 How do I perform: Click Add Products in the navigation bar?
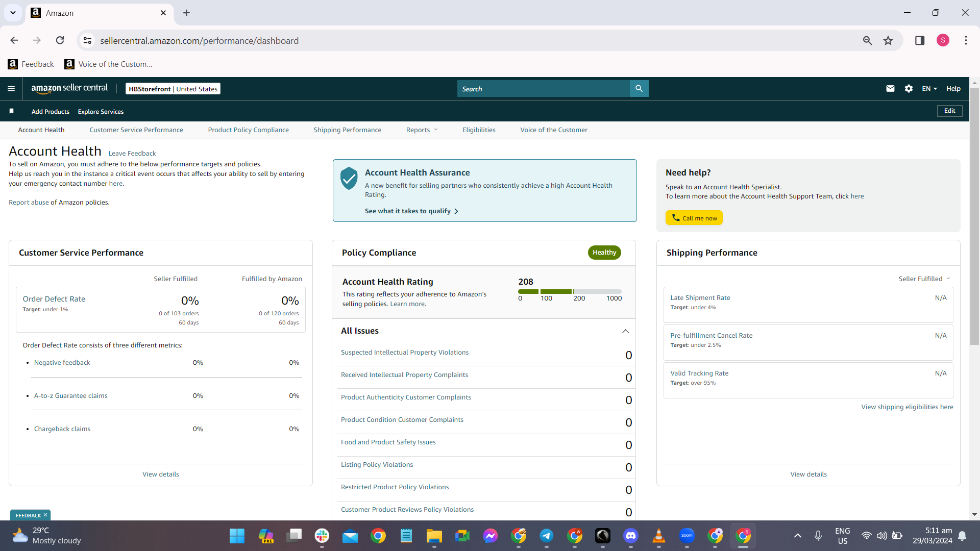coord(51,112)
